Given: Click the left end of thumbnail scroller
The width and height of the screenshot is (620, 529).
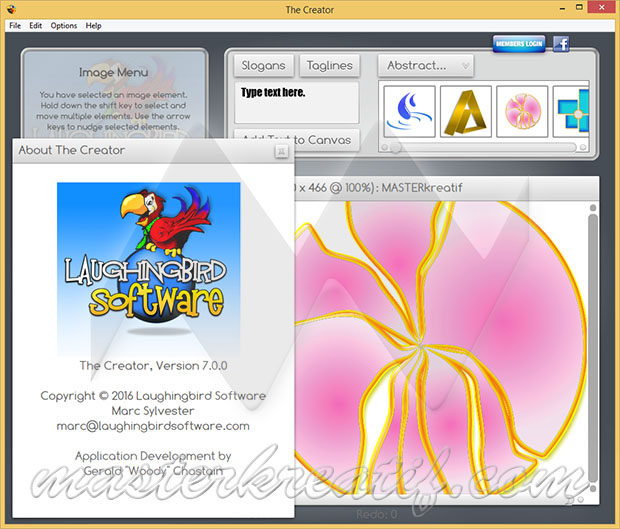Looking at the screenshot, I should [384, 147].
